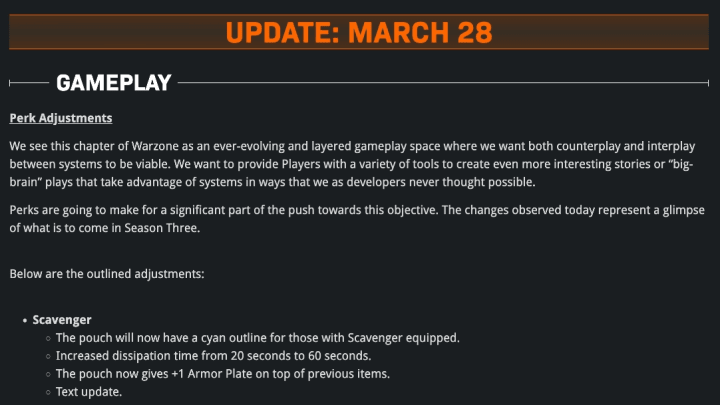Open the Perk Adjustments underlined heading
This screenshot has width=720, height=405.
[x=61, y=118]
